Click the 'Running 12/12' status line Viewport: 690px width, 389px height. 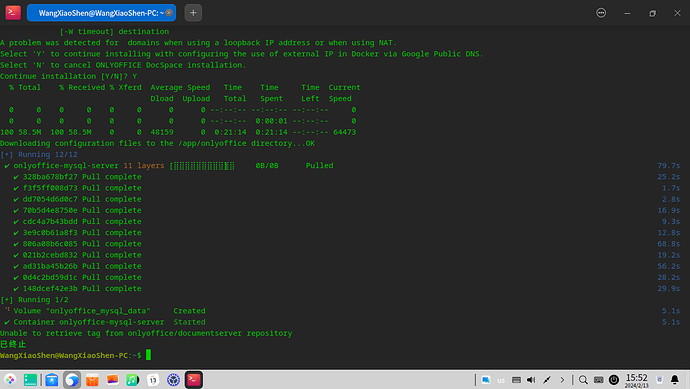point(39,154)
